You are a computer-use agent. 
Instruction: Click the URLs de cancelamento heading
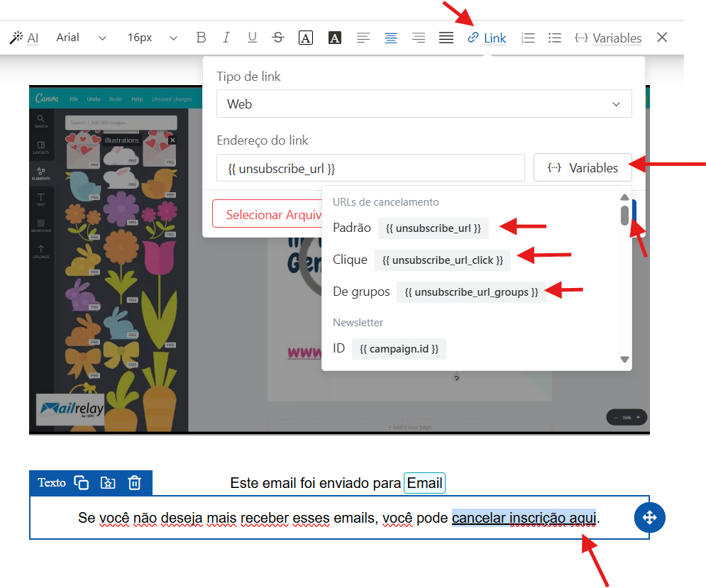pyautogui.click(x=386, y=202)
